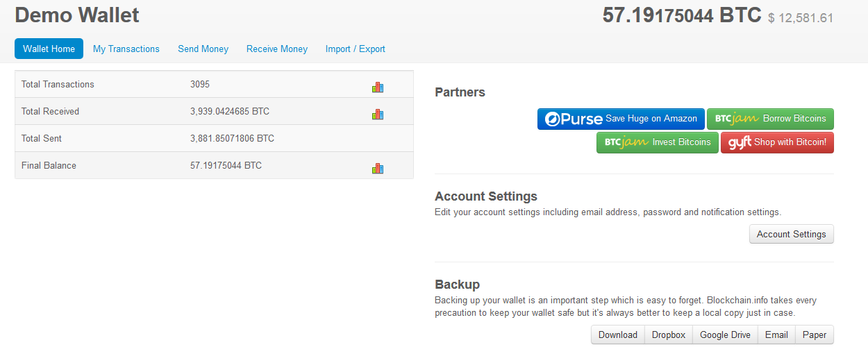Click the Purse Save Huge on Amazon button

tap(621, 119)
